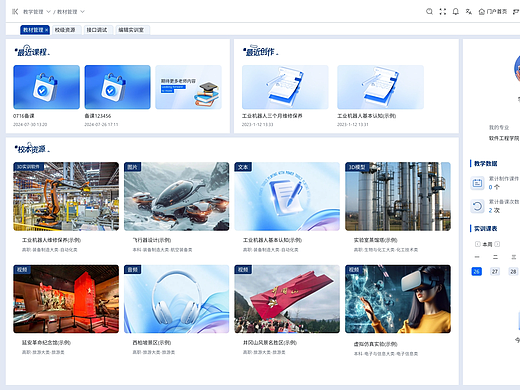Viewport: 520px width, 390px height.
Task: Switch to the 校级资源 tab
Action: (65, 30)
